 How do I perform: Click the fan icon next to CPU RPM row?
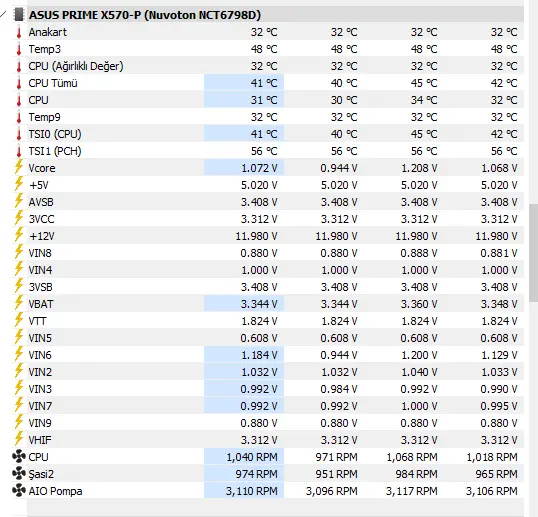19,457
